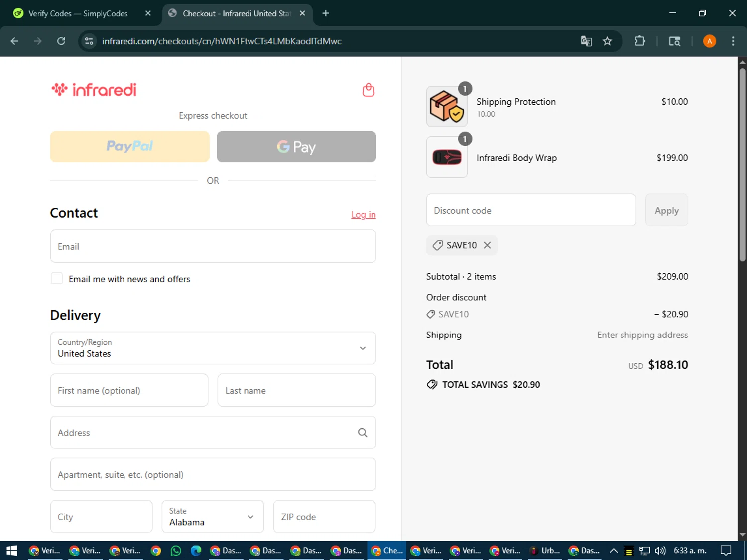Open WhatsApp from the taskbar

pyautogui.click(x=176, y=550)
